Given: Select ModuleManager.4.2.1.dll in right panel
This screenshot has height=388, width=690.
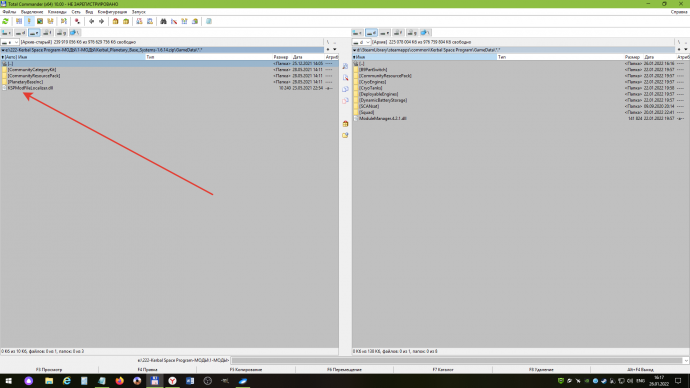Looking at the screenshot, I should pyautogui.click(x=382, y=118).
